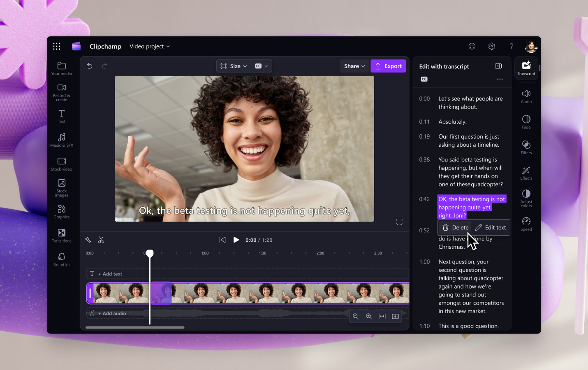Click the Clipchamp logo icon
Viewport: 588px width, 370px height.
click(x=76, y=46)
